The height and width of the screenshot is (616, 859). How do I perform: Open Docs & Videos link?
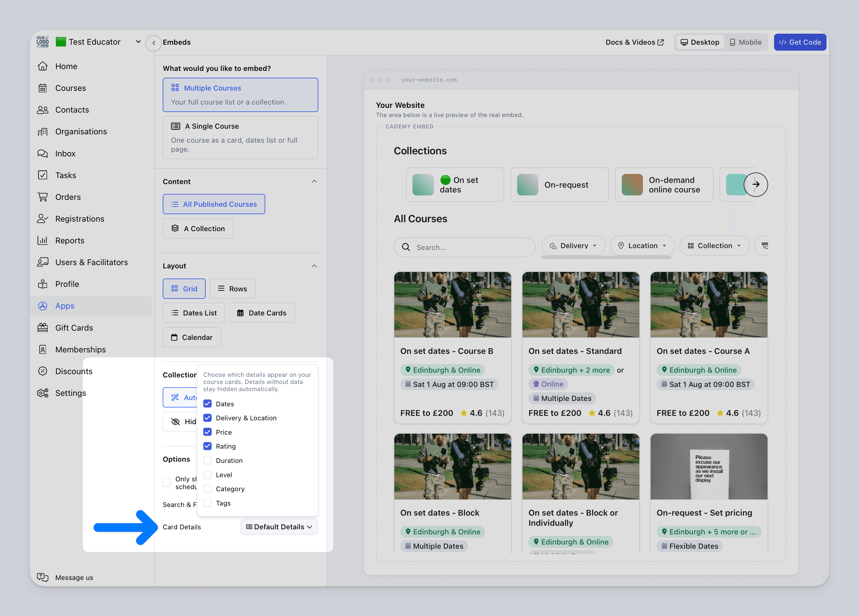click(634, 42)
